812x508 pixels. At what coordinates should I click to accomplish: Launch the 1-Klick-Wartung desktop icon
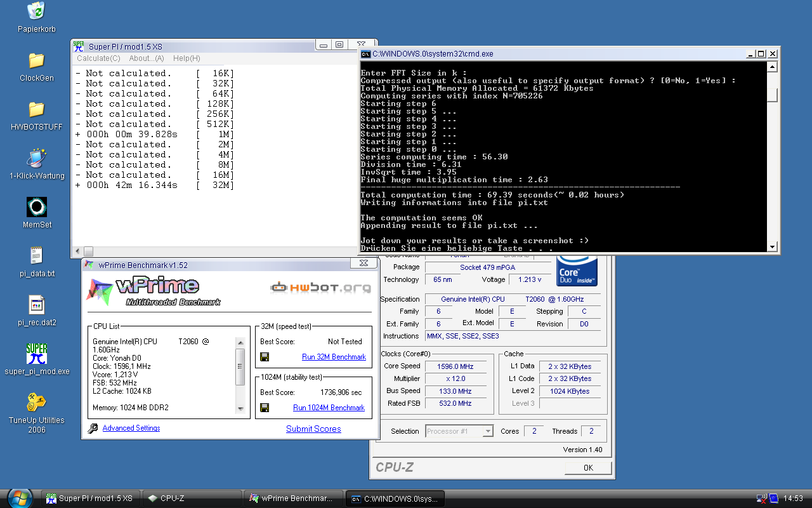click(36, 158)
